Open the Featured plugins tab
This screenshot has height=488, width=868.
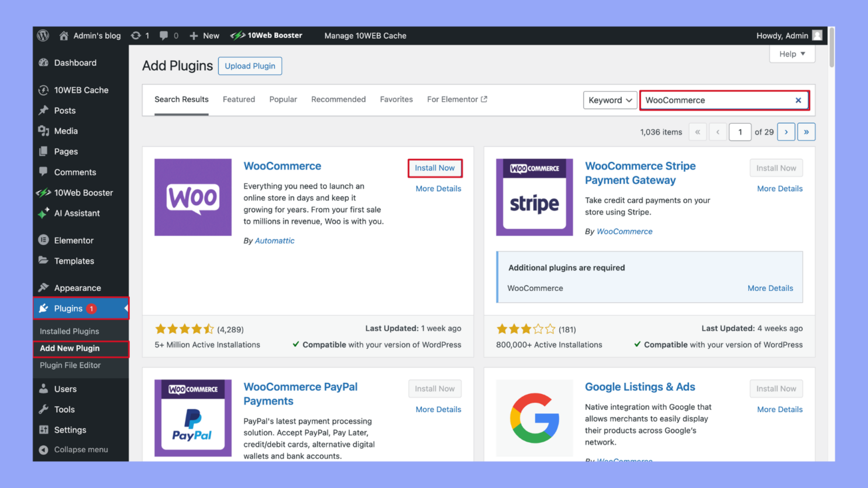pyautogui.click(x=239, y=99)
